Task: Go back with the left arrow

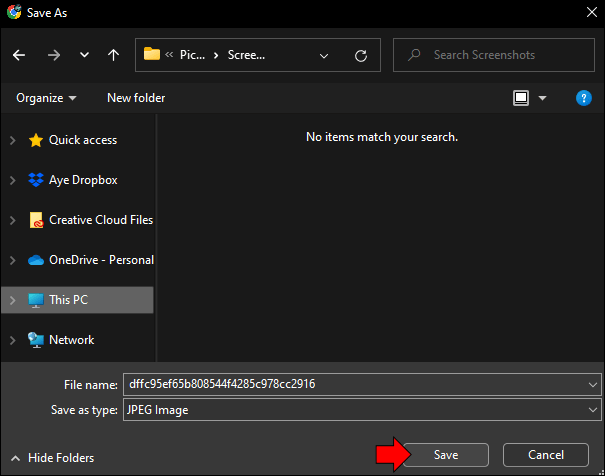Action: click(x=19, y=55)
